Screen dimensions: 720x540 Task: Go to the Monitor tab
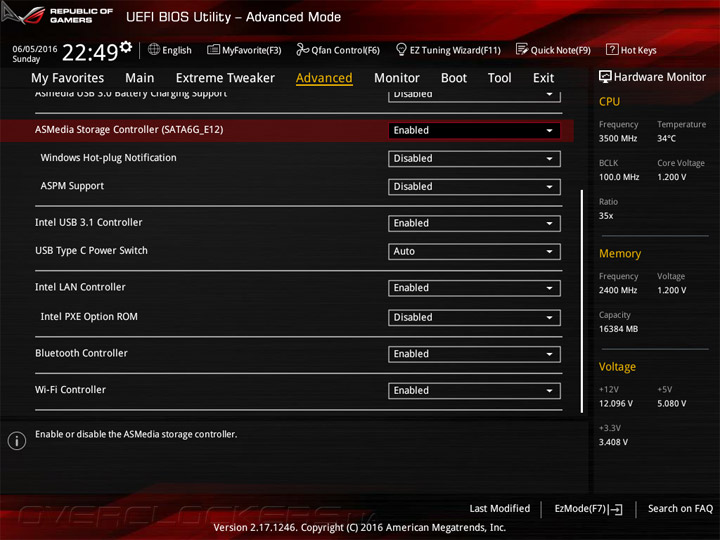397,78
